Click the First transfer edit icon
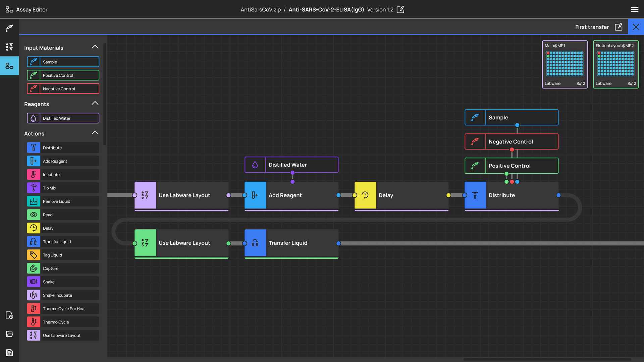The height and width of the screenshot is (362, 644). coord(619,27)
